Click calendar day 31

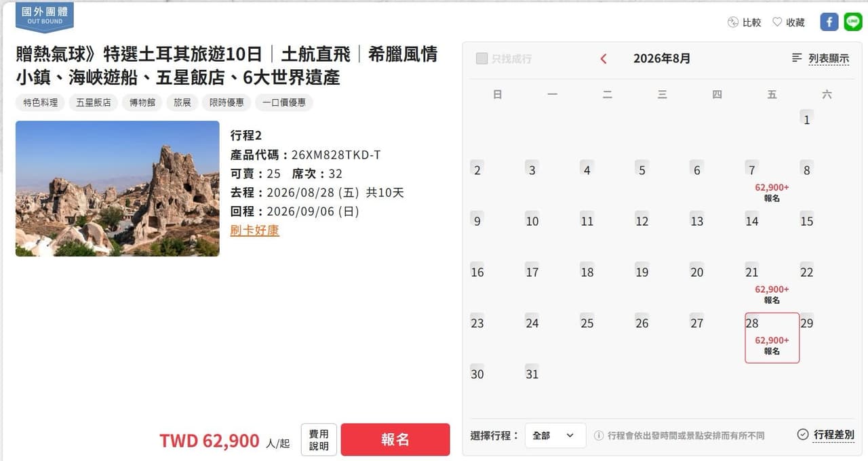tap(532, 374)
